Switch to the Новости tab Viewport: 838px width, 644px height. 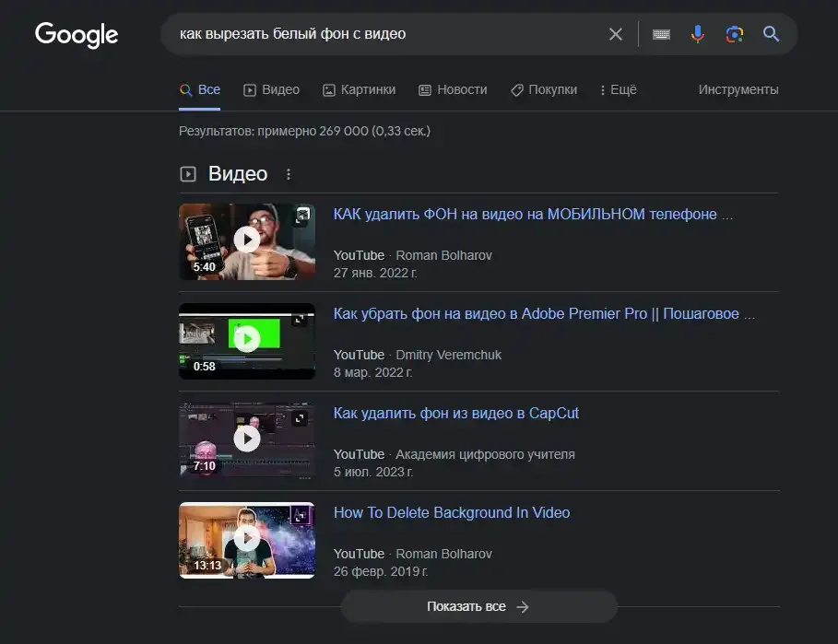click(x=454, y=89)
